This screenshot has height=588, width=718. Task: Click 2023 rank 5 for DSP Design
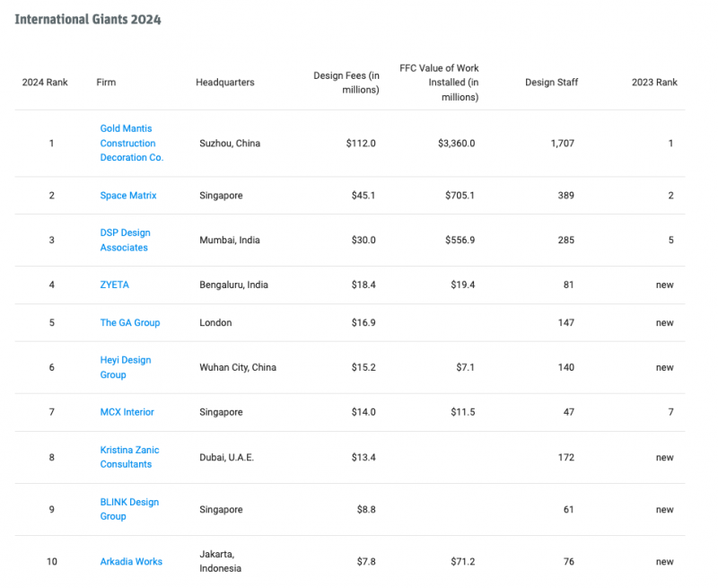pos(670,240)
